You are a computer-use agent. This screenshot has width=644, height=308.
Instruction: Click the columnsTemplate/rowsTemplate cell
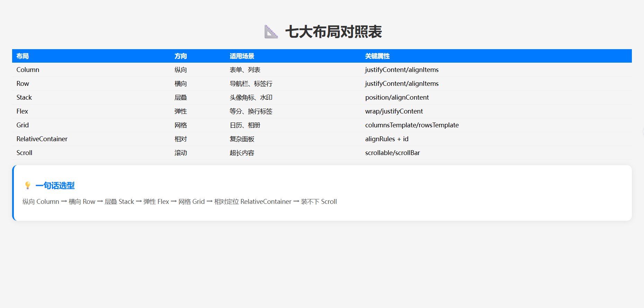pyautogui.click(x=412, y=125)
